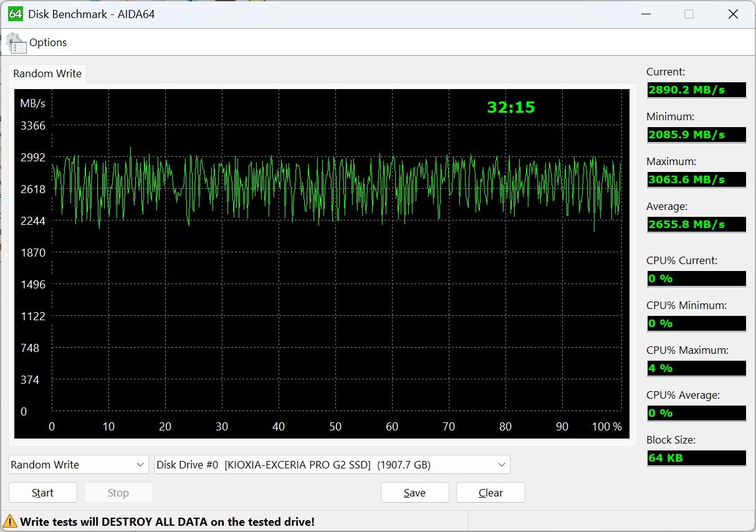Viewport: 756px width, 532px height.
Task: Click the Current value 2890.2 MB/s
Action: coord(696,90)
